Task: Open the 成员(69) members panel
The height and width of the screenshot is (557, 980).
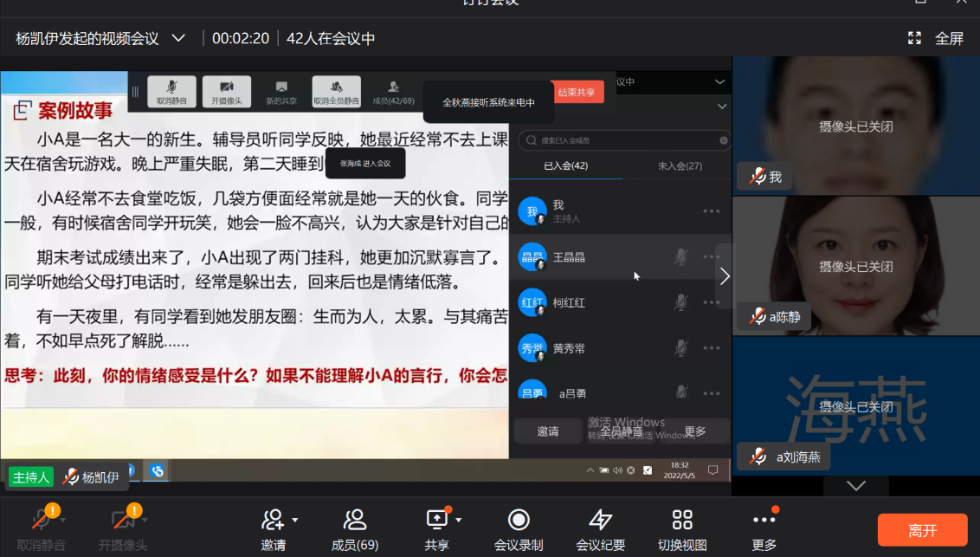Action: pyautogui.click(x=354, y=529)
